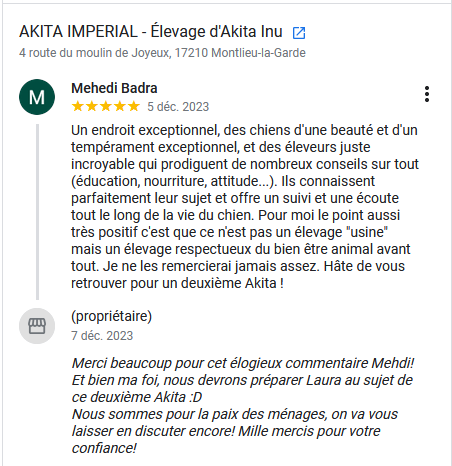Click the owner reply starting "Merci beaucoup"
The image size is (452, 466).
[243, 405]
